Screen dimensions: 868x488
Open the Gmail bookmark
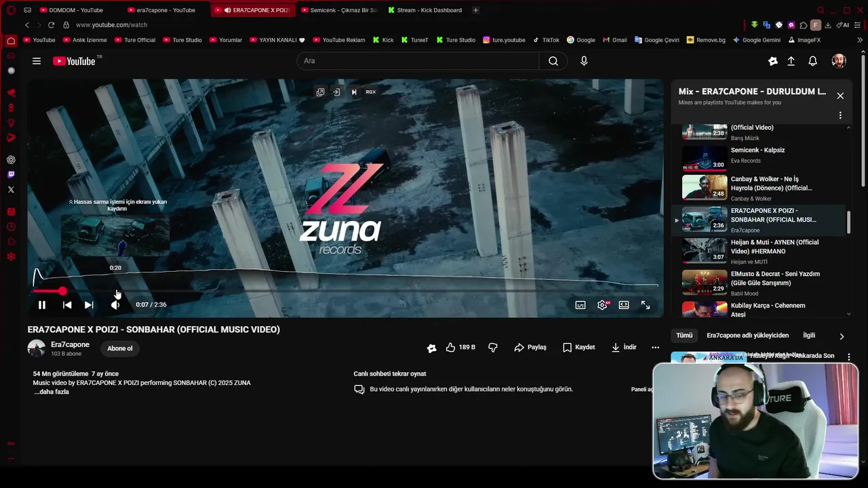615,40
